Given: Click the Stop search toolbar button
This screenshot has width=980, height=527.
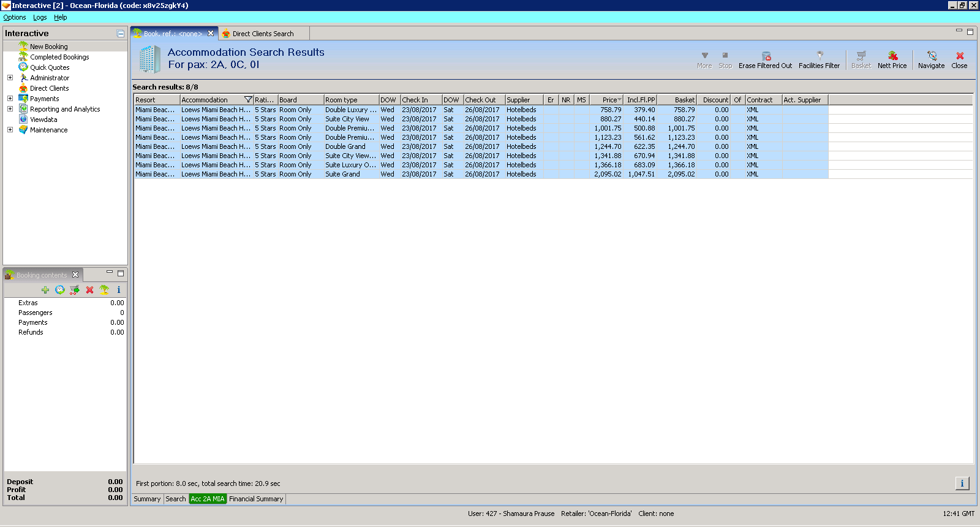Looking at the screenshot, I should [x=725, y=60].
